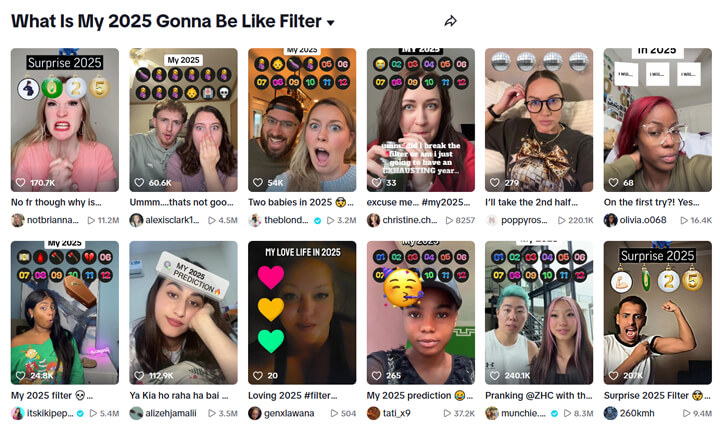The image size is (720, 425).
Task: Open the 'Surprise 2025' video by notbrianna
Action: 65,120
